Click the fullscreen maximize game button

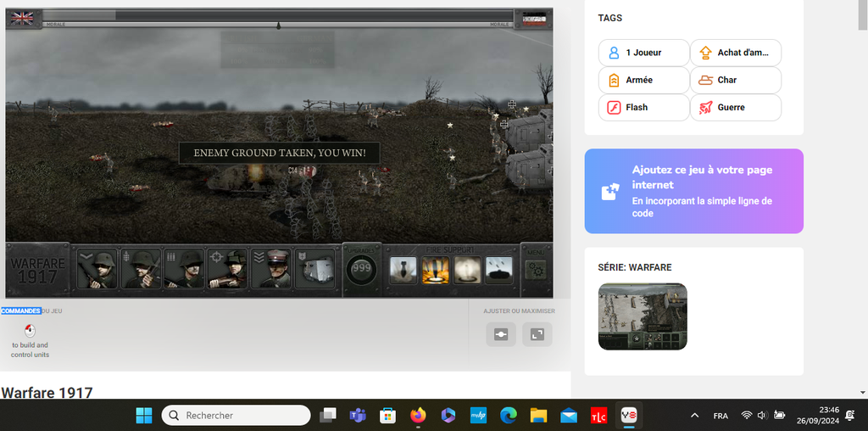(537, 334)
